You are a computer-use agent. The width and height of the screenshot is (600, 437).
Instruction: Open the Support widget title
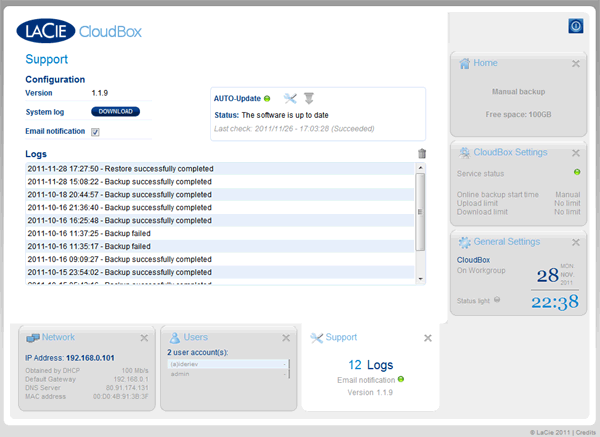coord(341,337)
